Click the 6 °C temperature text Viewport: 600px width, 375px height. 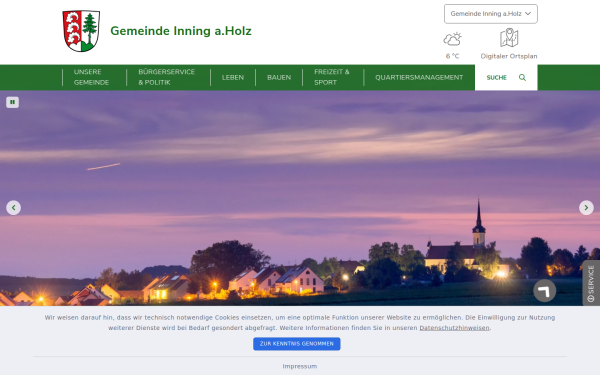pos(452,56)
